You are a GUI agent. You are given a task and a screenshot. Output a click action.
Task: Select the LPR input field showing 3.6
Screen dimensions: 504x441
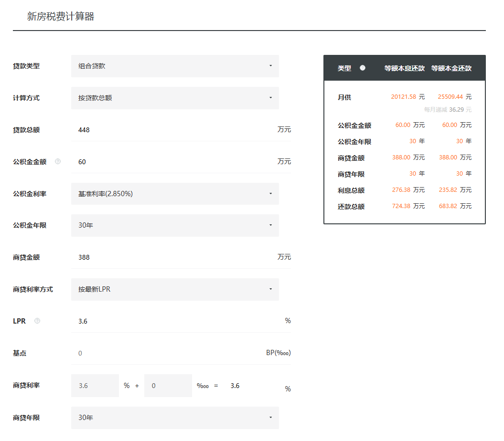pyautogui.click(x=172, y=321)
